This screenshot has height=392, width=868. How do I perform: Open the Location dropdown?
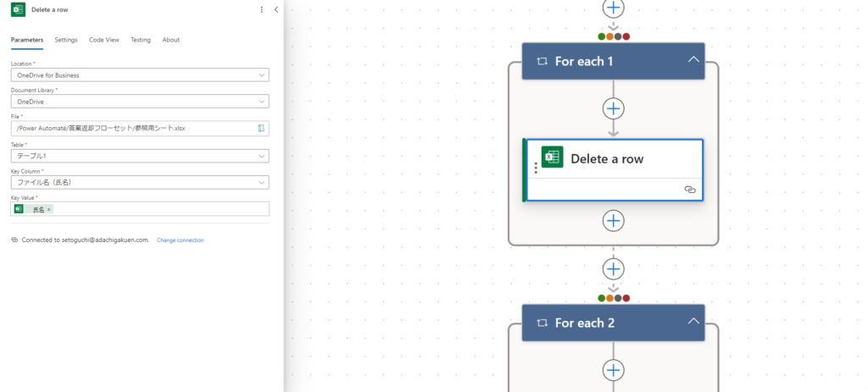click(x=140, y=75)
